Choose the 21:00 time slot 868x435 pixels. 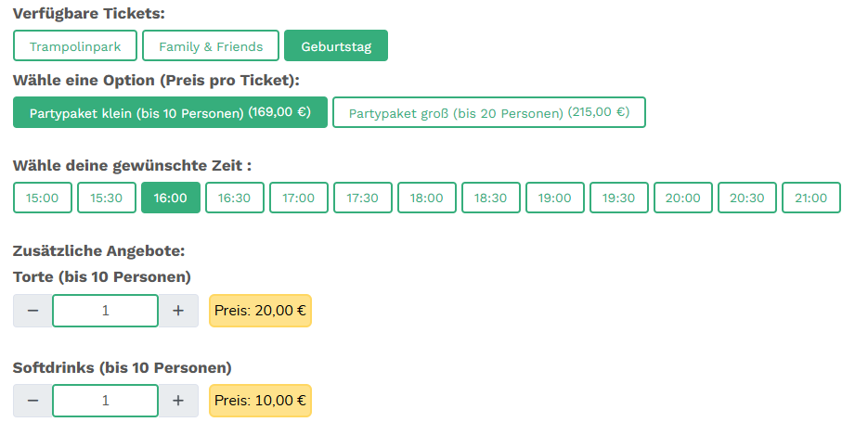point(811,198)
